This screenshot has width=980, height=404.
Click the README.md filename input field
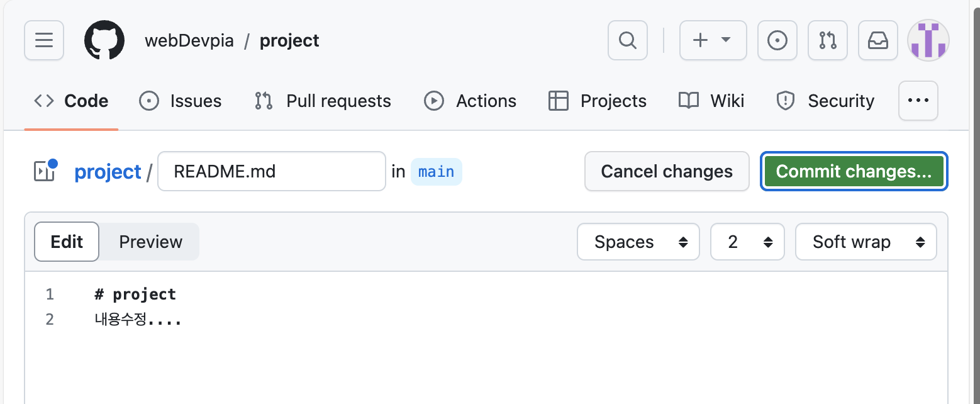[x=271, y=171]
